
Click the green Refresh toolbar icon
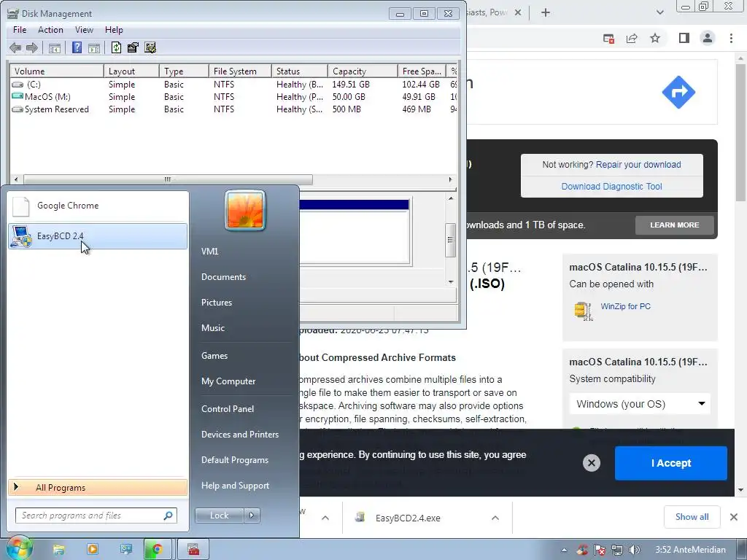(x=116, y=47)
